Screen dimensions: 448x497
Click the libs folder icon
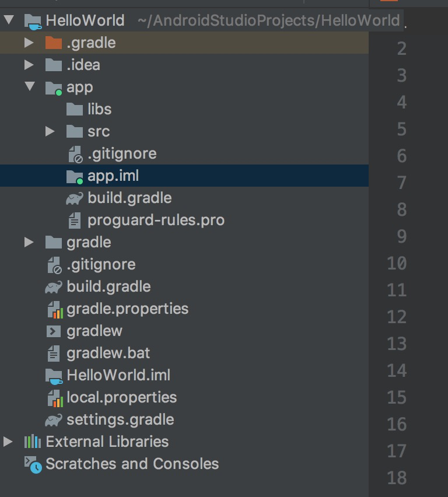pyautogui.click(x=75, y=109)
